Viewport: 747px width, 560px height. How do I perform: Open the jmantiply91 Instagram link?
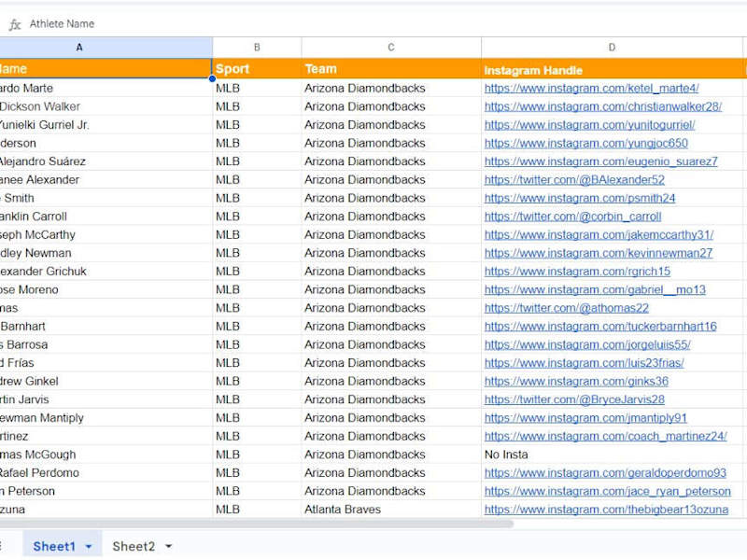pyautogui.click(x=585, y=418)
